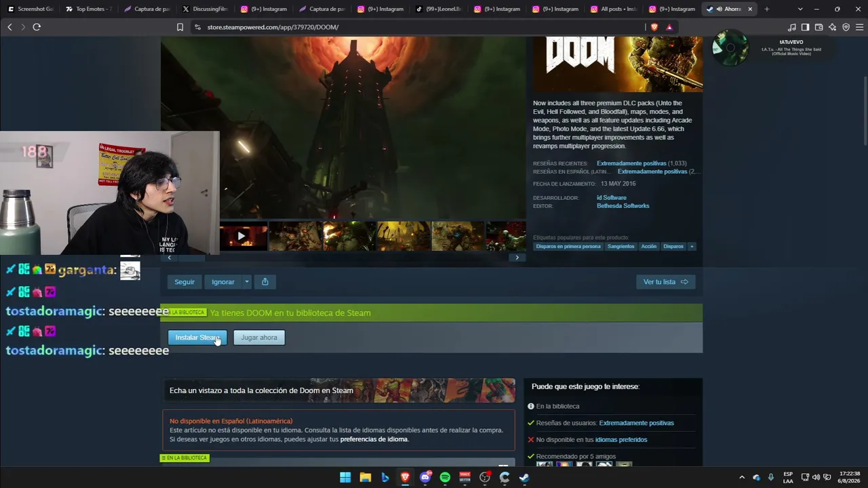Viewport: 868px width, 488px height.
Task: Open the Brave Rewards triangle icon
Action: click(669, 27)
